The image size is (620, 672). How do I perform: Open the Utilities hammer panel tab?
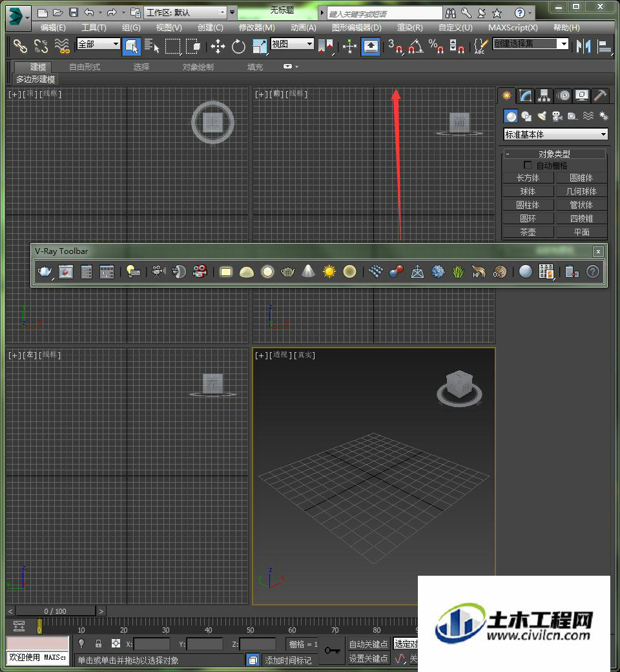coord(600,96)
